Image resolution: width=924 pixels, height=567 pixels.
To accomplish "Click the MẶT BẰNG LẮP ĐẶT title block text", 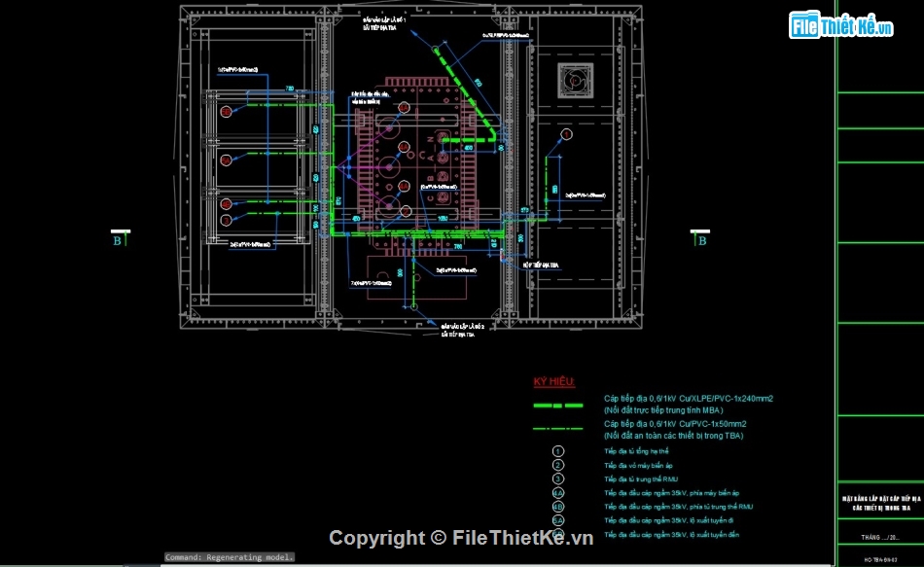I will click(882, 498).
